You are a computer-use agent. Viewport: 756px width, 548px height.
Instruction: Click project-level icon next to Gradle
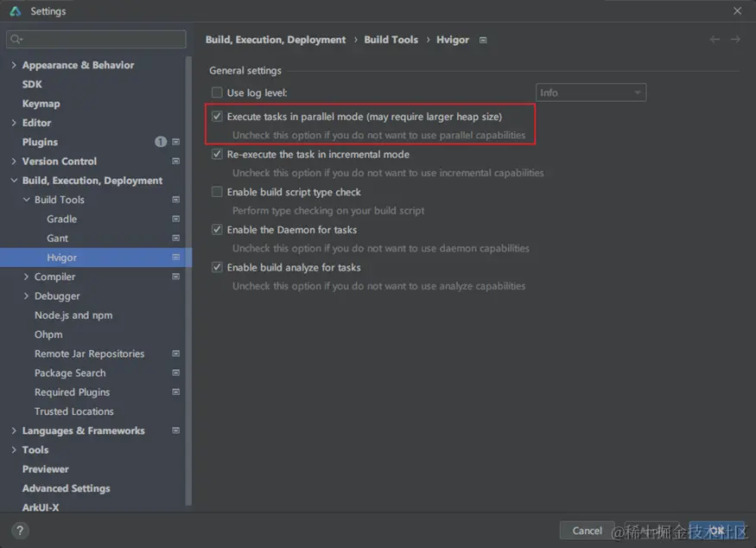click(x=176, y=219)
